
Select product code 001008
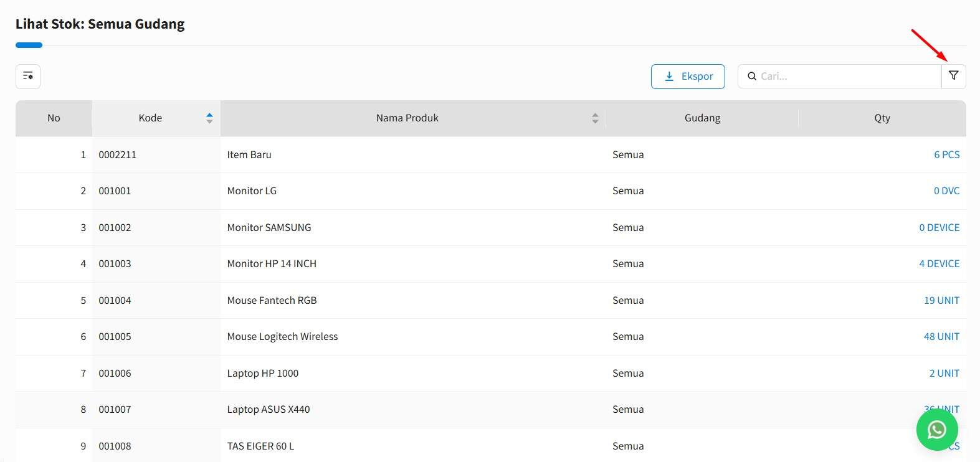[115, 446]
